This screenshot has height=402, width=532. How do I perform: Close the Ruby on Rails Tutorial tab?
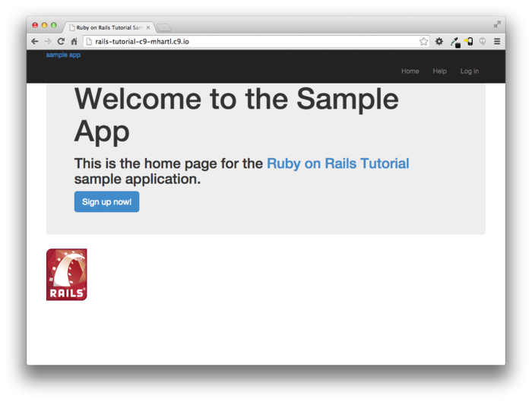coord(148,27)
